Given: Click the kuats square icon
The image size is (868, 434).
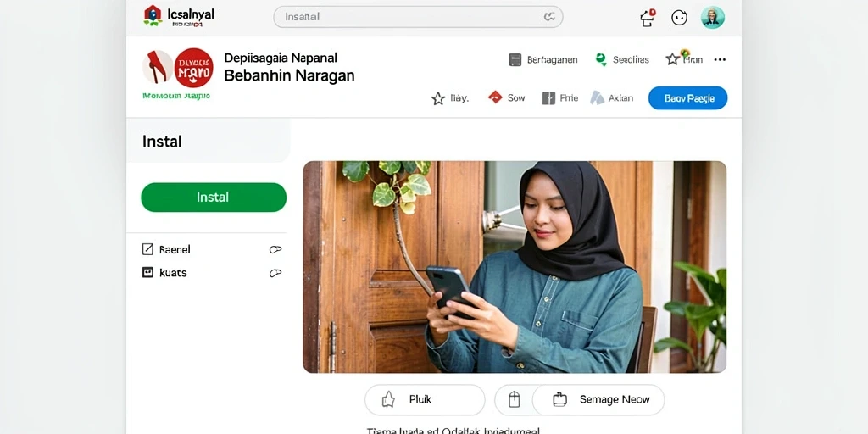Looking at the screenshot, I should (147, 272).
